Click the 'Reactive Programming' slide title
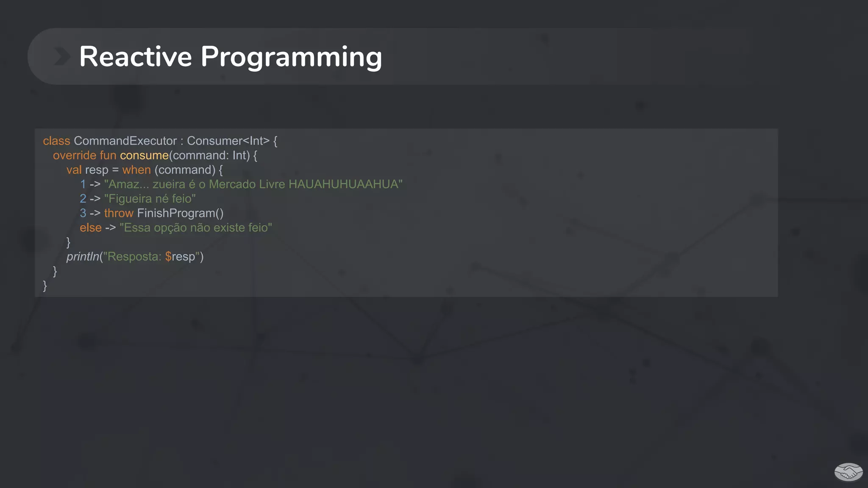The image size is (868, 488). (231, 57)
